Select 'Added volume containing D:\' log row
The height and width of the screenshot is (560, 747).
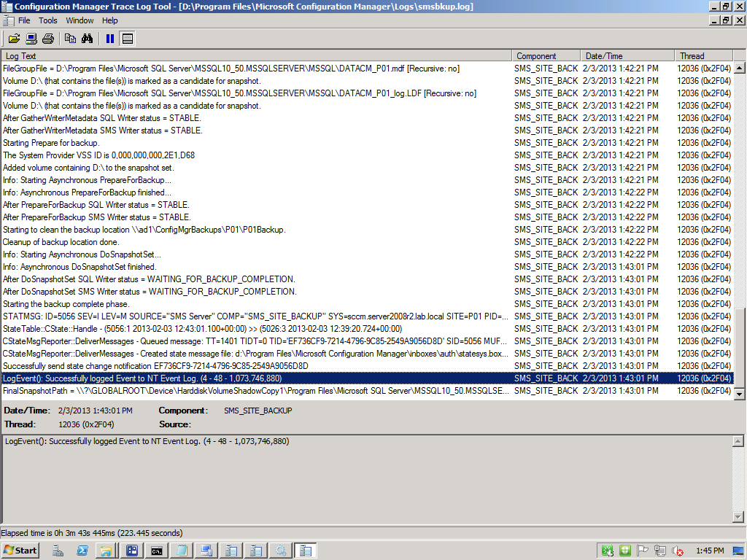point(367,168)
